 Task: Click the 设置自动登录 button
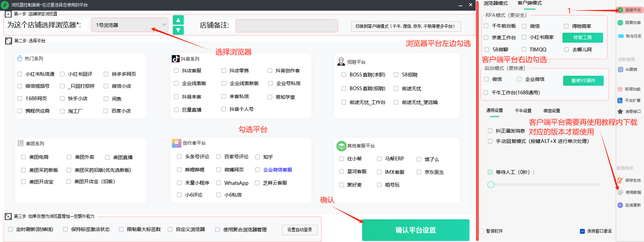click(x=300, y=230)
